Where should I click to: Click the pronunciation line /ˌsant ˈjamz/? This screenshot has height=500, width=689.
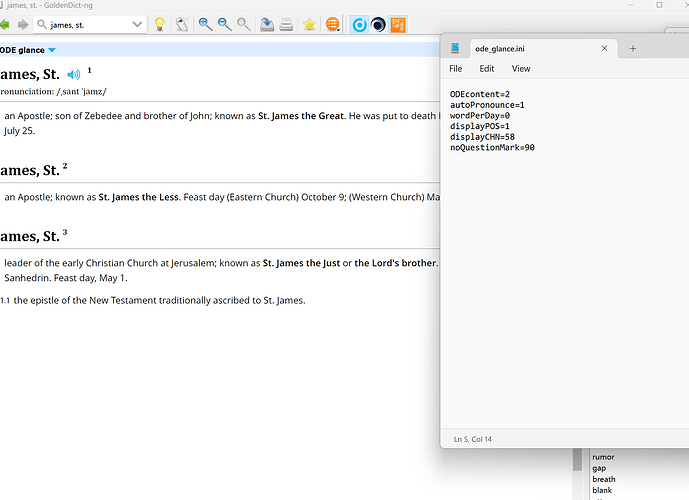click(x=54, y=91)
